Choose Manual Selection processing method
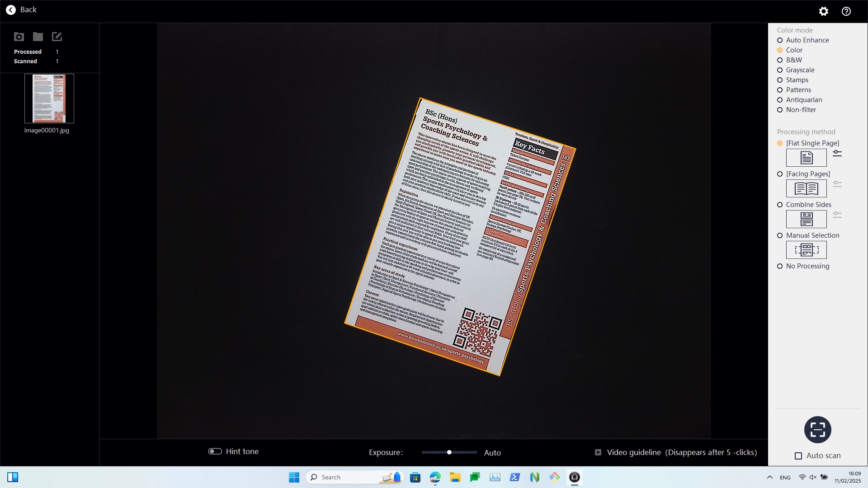The height and width of the screenshot is (488, 868). [780, 235]
